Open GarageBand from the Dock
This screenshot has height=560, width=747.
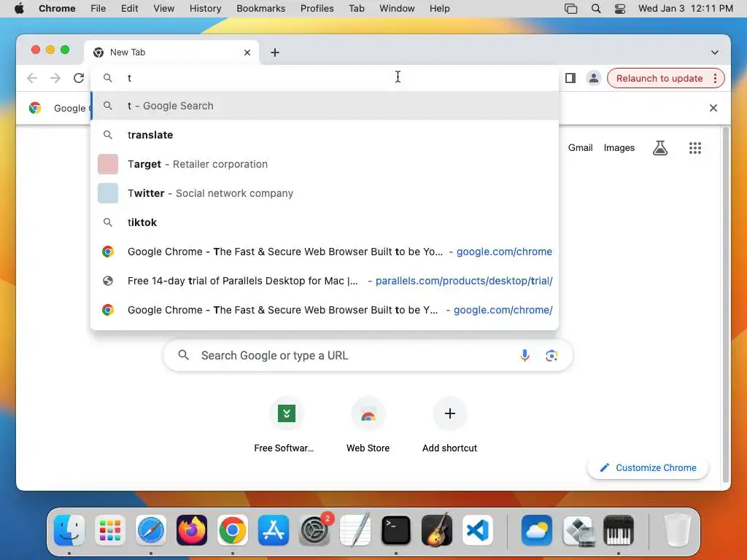coord(437,530)
